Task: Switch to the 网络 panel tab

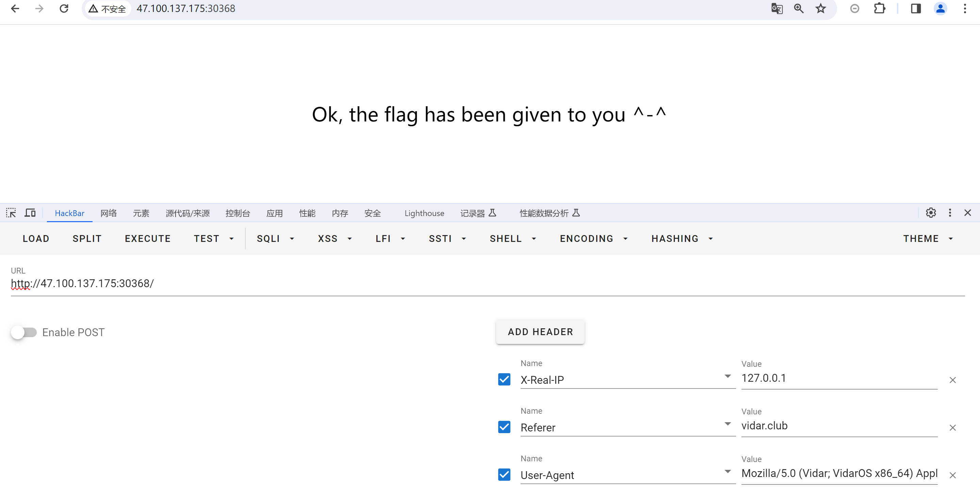Action: (109, 213)
